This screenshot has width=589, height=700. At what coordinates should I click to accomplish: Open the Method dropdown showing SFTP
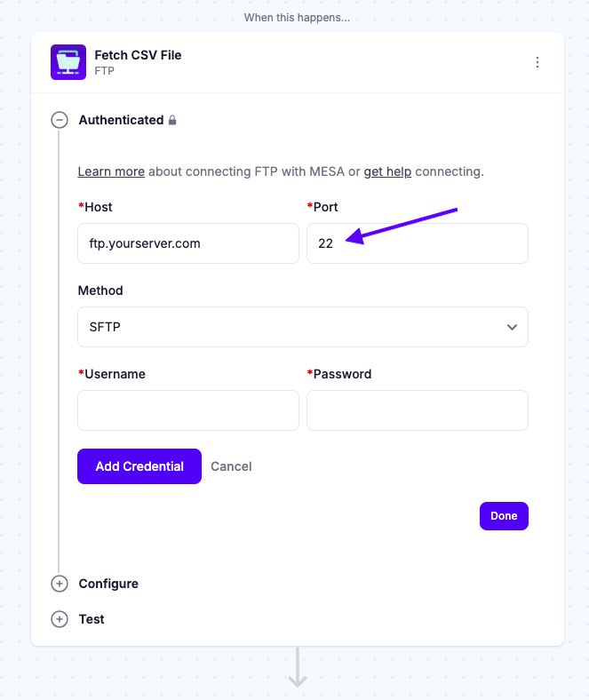[303, 327]
